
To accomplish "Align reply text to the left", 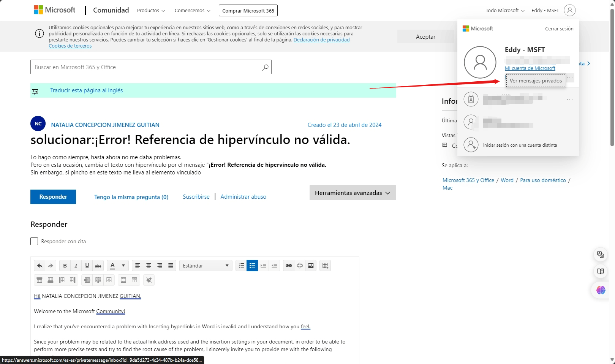I will pos(138,266).
